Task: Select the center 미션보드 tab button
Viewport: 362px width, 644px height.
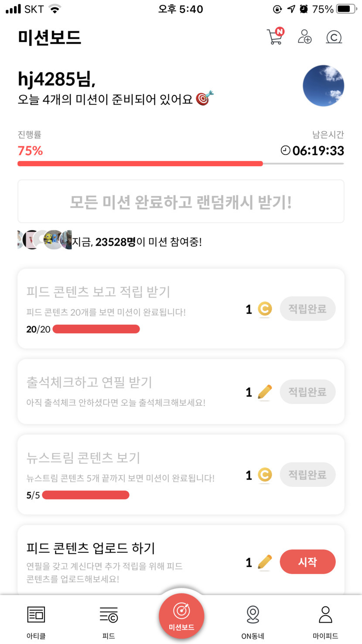Action: coord(181,616)
